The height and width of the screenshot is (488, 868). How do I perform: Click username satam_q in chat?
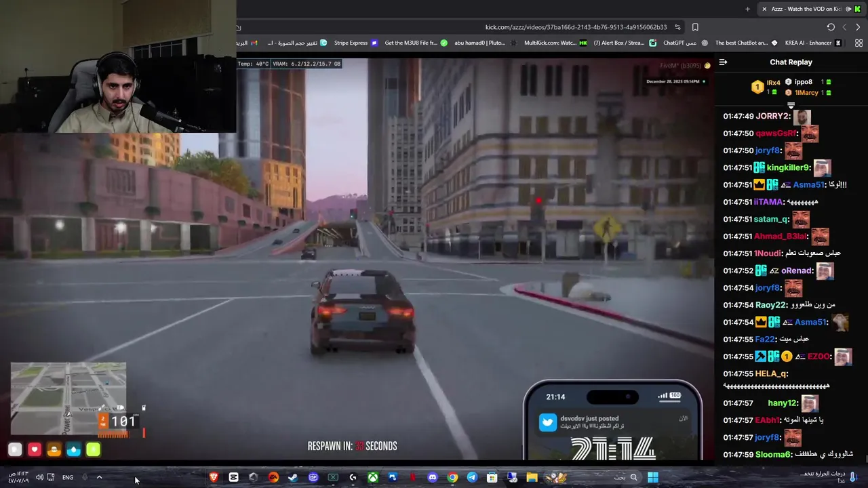pyautogui.click(x=771, y=219)
